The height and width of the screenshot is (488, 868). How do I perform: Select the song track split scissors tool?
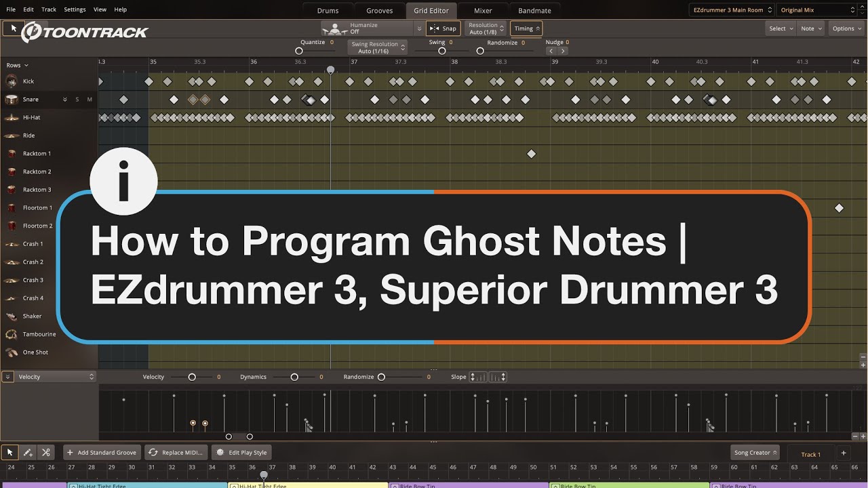click(x=46, y=452)
